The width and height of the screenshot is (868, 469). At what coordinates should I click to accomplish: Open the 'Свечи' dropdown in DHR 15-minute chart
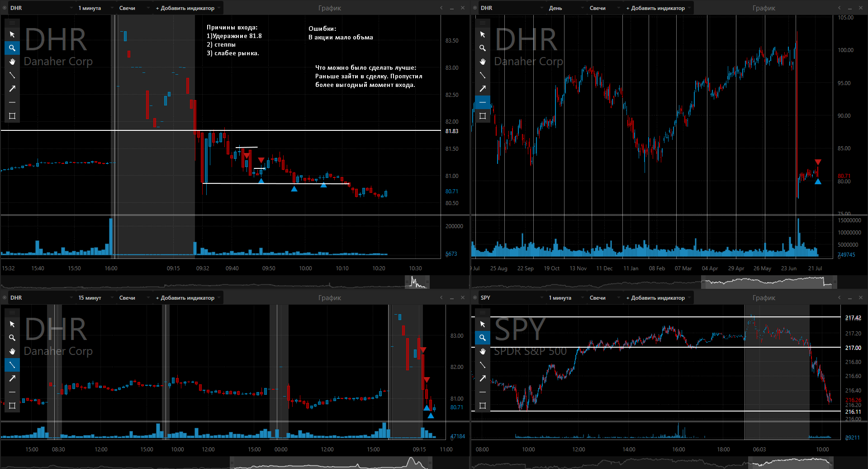point(134,297)
